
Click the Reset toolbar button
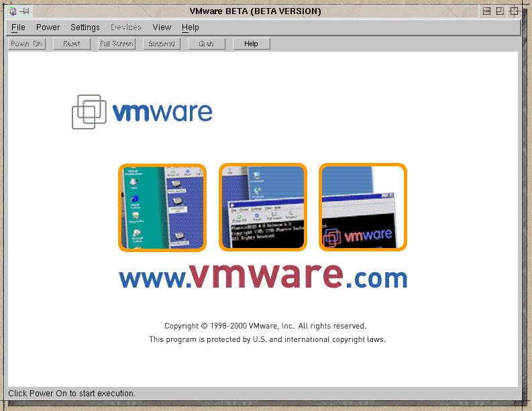click(72, 44)
